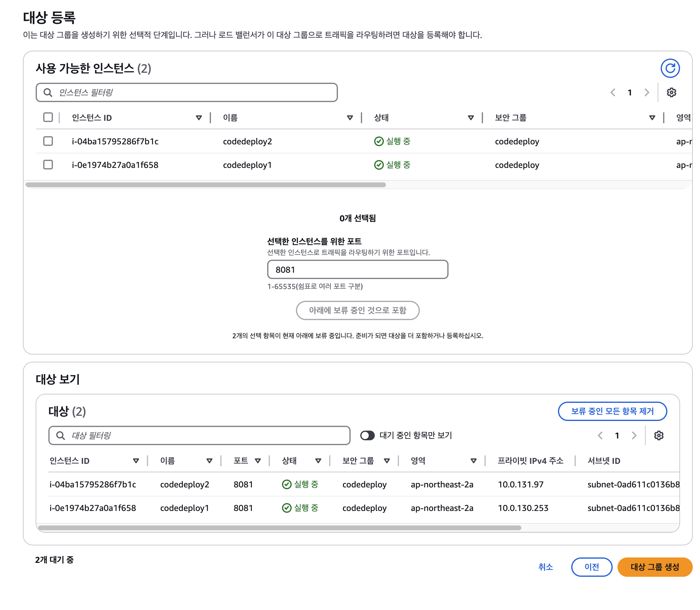Image resolution: width=700 pixels, height=610 pixels.
Task: Check the select-all instances checkbox
Action: pyautogui.click(x=48, y=117)
